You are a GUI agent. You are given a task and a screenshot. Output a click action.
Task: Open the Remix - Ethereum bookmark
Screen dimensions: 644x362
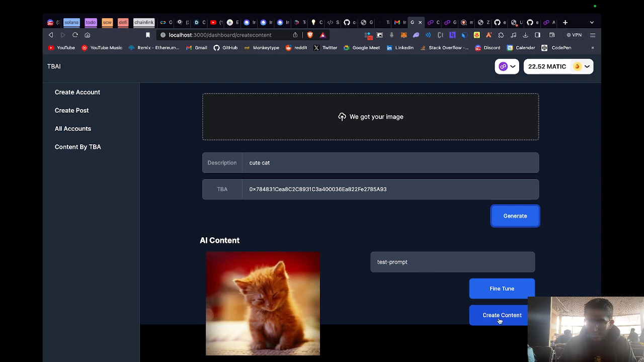(x=154, y=48)
